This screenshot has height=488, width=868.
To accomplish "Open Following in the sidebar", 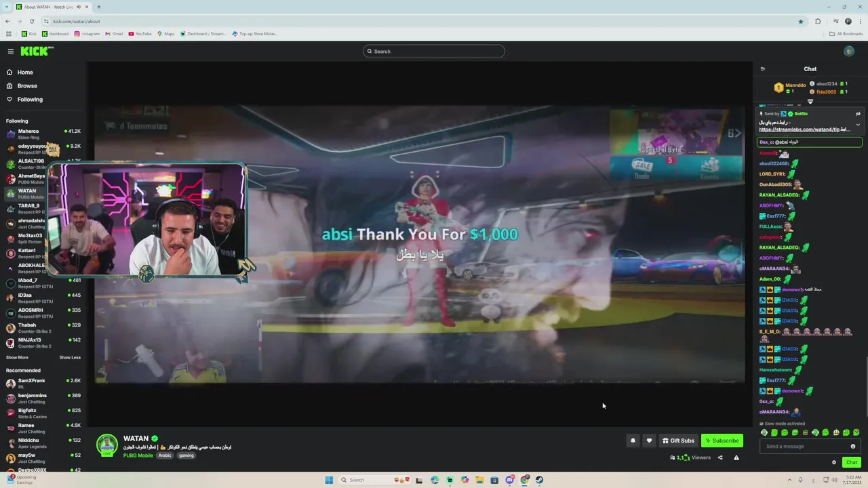I will pyautogui.click(x=30, y=100).
